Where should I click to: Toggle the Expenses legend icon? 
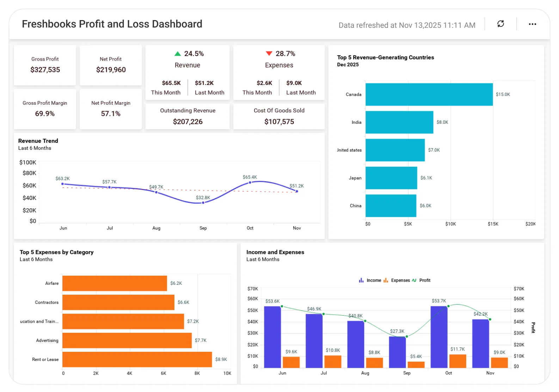point(386,280)
